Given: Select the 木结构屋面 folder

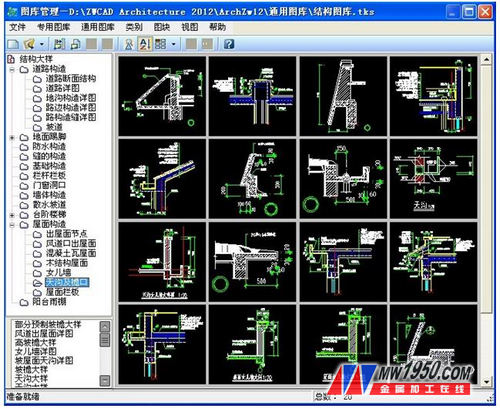Looking at the screenshot, I should pos(67,263).
